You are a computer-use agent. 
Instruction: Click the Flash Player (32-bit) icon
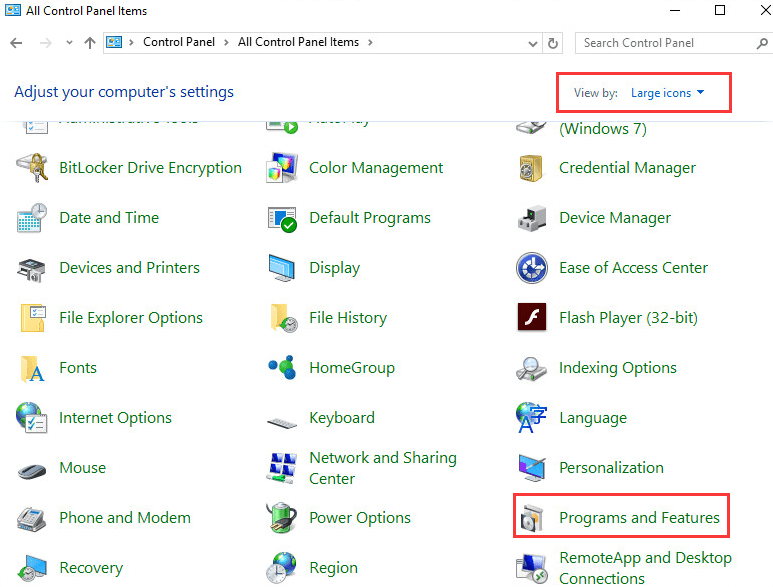532,318
